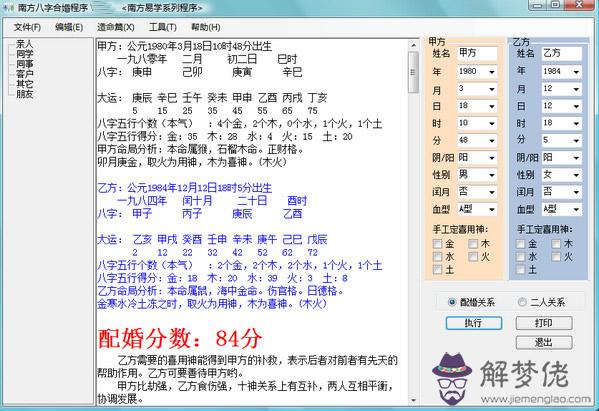
Task: Open 乙方 时 dropdown showing 18
Action: tap(562, 123)
